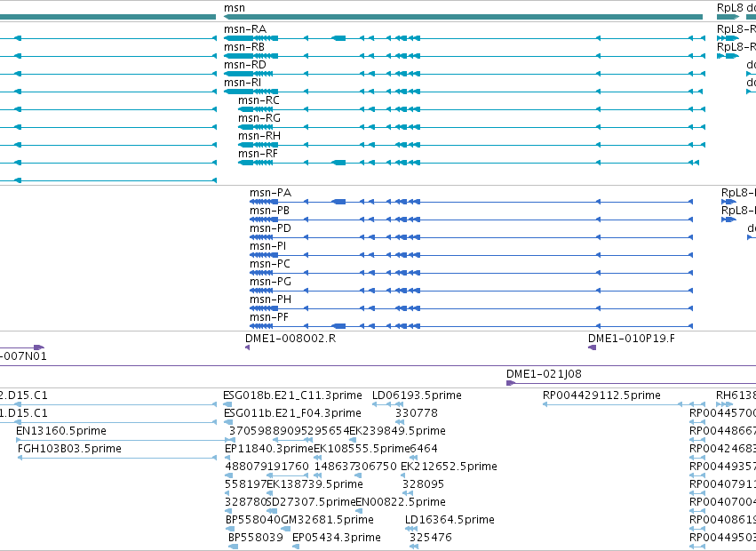Viewport: 756px width, 551px height.
Task: Click the msn-PA protein label
Action: click(x=270, y=193)
